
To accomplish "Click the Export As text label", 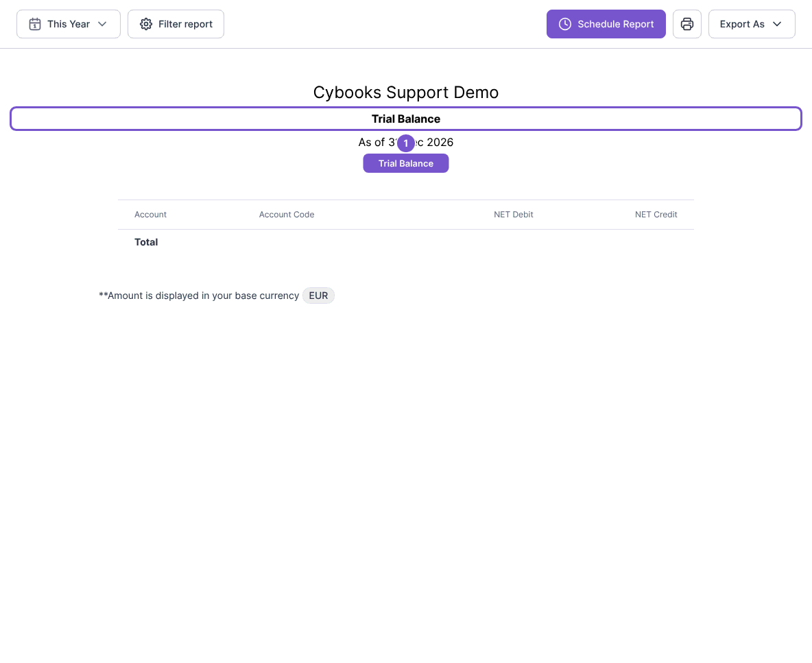I will [742, 24].
